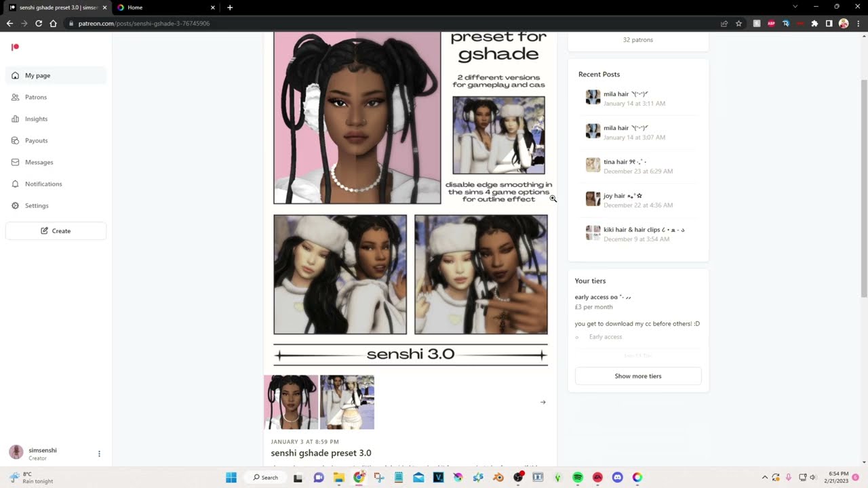Click the simsenshi profile avatar
Image resolution: width=868 pixels, height=488 pixels.
click(16, 452)
